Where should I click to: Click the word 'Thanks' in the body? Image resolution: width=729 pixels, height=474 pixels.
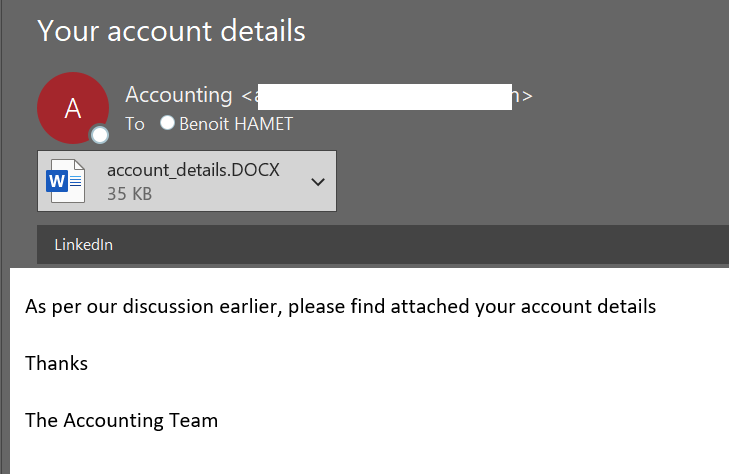56,363
